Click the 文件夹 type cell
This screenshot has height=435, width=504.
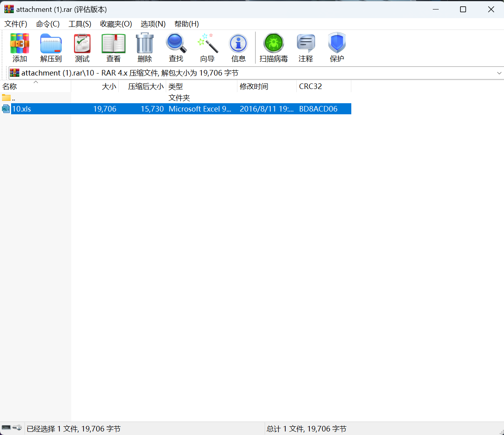(x=179, y=98)
